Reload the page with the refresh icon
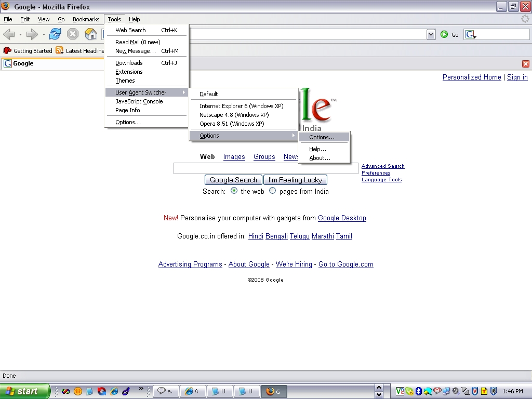532x399 pixels. tap(55, 34)
